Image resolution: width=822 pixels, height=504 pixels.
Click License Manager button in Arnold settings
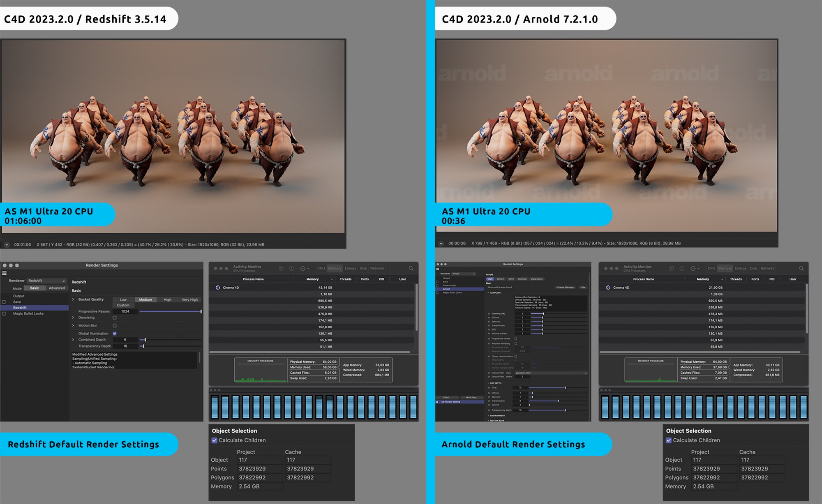point(565,288)
